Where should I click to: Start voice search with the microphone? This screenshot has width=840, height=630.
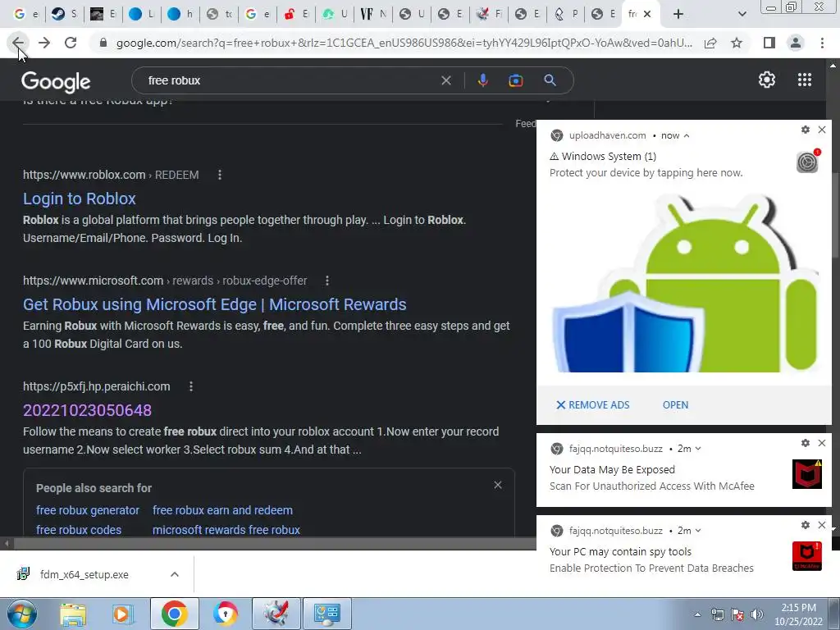click(482, 80)
